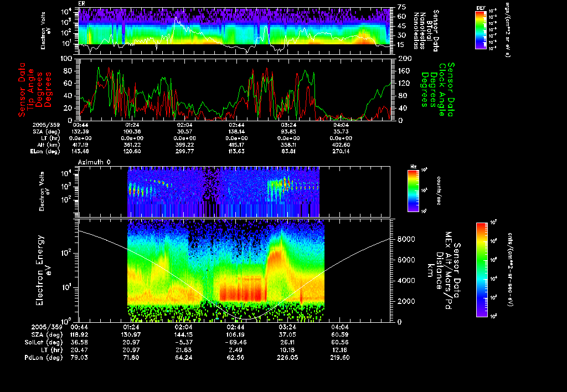Viewport: 567px width, 392px height.
Task: Select the ER panel title
Action: click(x=81, y=3)
